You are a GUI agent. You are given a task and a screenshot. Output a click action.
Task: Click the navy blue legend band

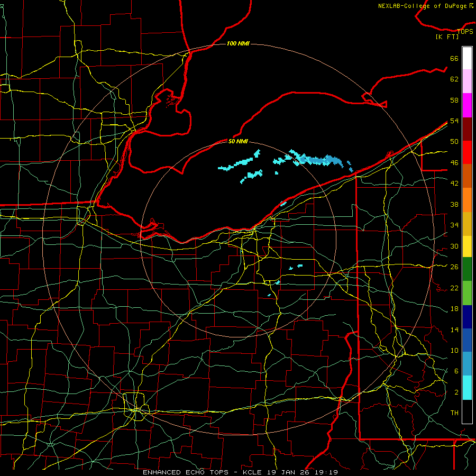[467, 317]
